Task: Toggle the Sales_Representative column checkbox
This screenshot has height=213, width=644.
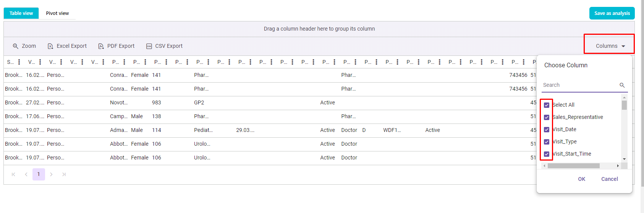Action: (x=547, y=117)
